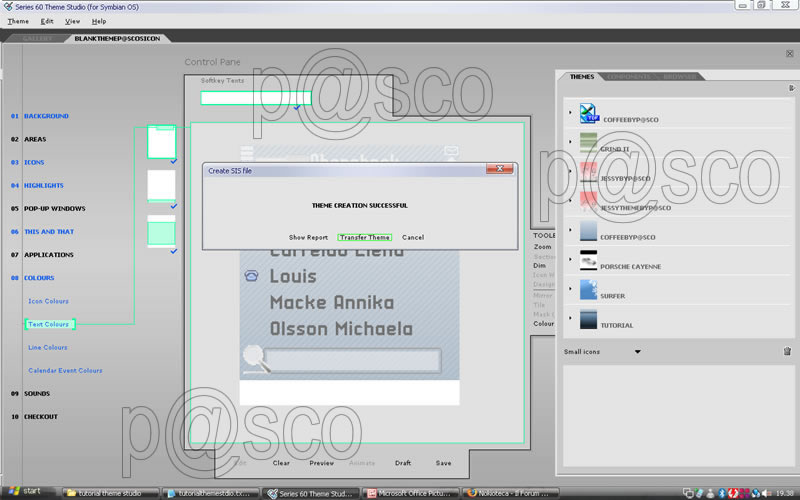Click the speaker volume tray icon
The height and width of the screenshot is (500, 800).
tap(765, 493)
